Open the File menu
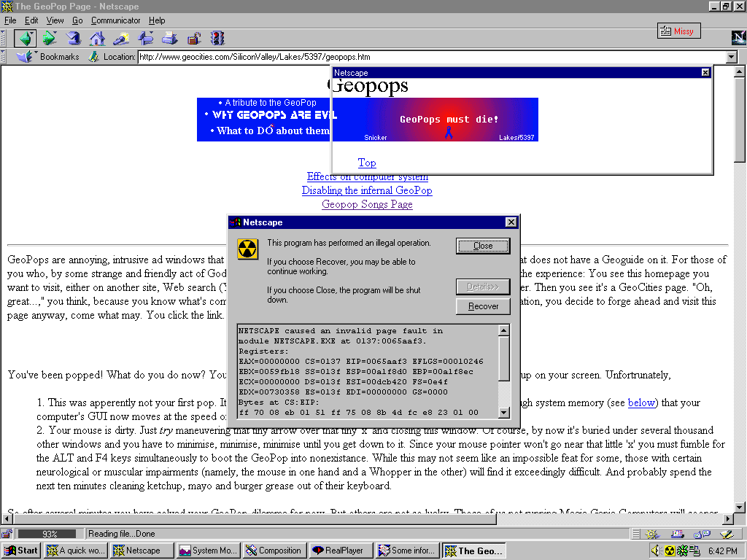Screen dimensions: 747x560 click(10, 20)
